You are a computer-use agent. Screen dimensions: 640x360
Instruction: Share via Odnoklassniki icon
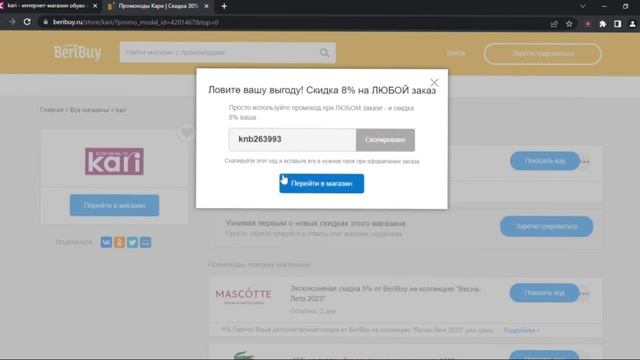tap(119, 242)
